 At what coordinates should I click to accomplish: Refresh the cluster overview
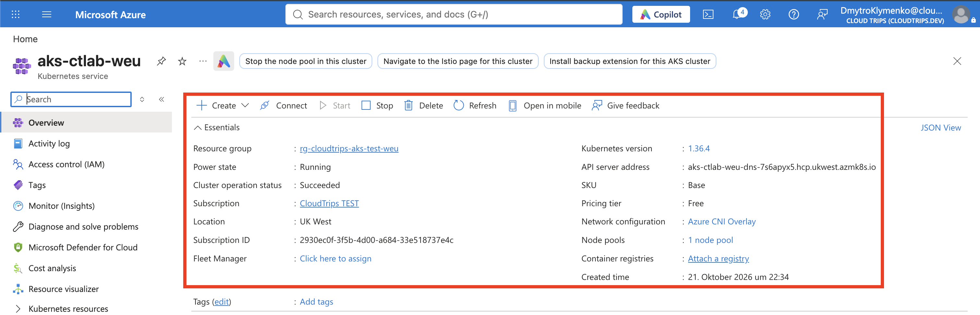pyautogui.click(x=475, y=106)
